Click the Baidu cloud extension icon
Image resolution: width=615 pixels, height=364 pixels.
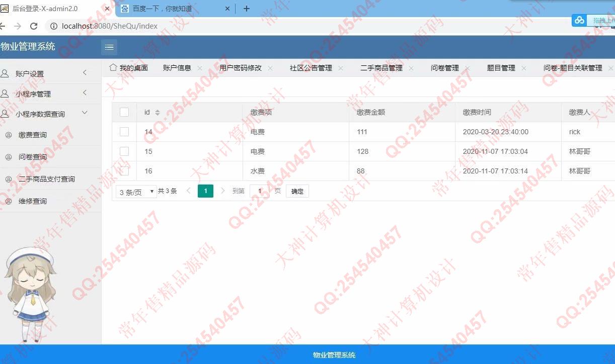[579, 20]
